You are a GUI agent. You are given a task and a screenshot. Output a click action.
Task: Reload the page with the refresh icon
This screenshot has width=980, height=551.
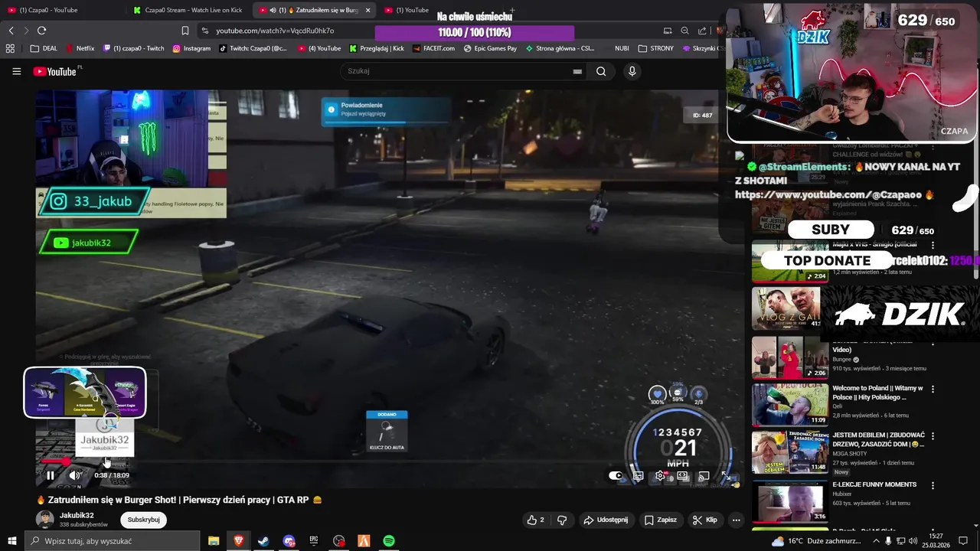tap(41, 31)
